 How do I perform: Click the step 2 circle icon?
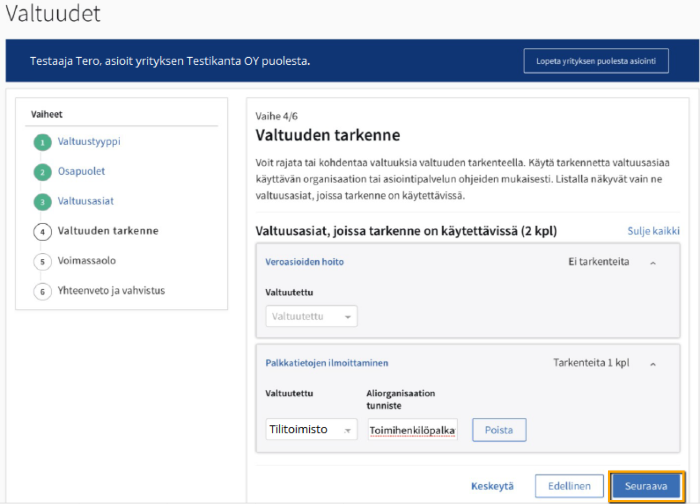pyautogui.click(x=42, y=172)
